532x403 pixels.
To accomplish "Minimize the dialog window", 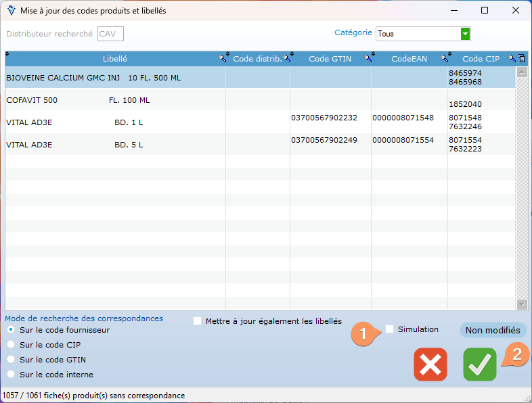I will (x=454, y=11).
